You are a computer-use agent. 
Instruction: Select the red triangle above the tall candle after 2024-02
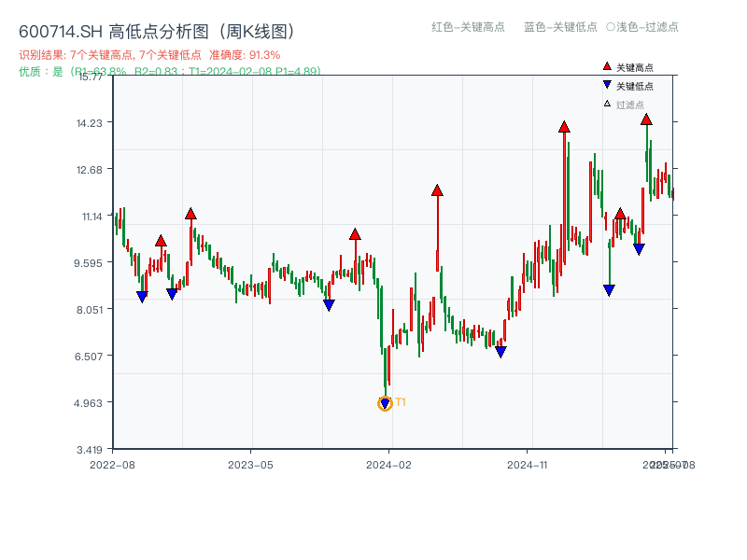(x=437, y=190)
